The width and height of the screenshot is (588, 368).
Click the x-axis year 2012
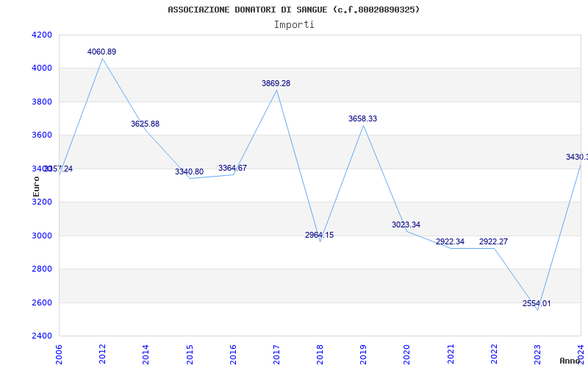(102, 354)
